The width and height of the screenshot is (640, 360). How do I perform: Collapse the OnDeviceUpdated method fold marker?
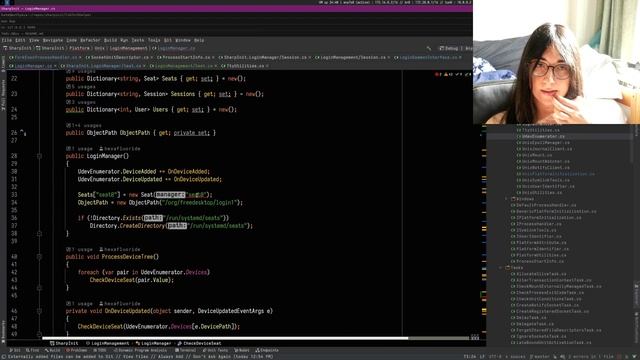click(40, 311)
